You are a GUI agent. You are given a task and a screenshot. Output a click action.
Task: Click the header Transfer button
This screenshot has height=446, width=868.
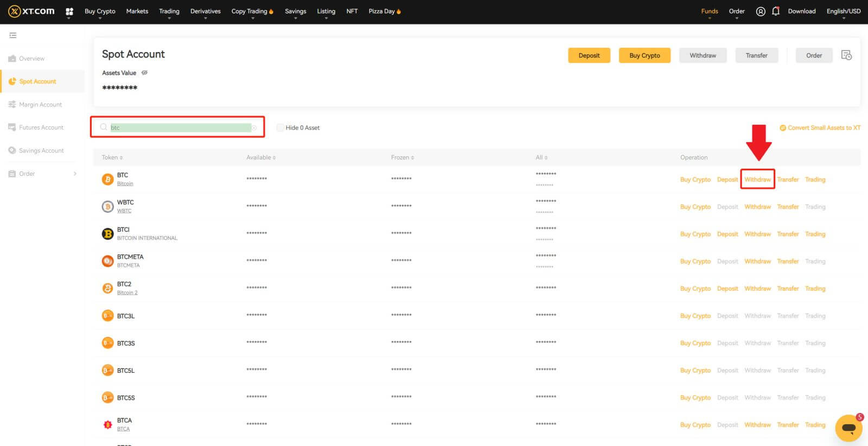click(x=756, y=55)
